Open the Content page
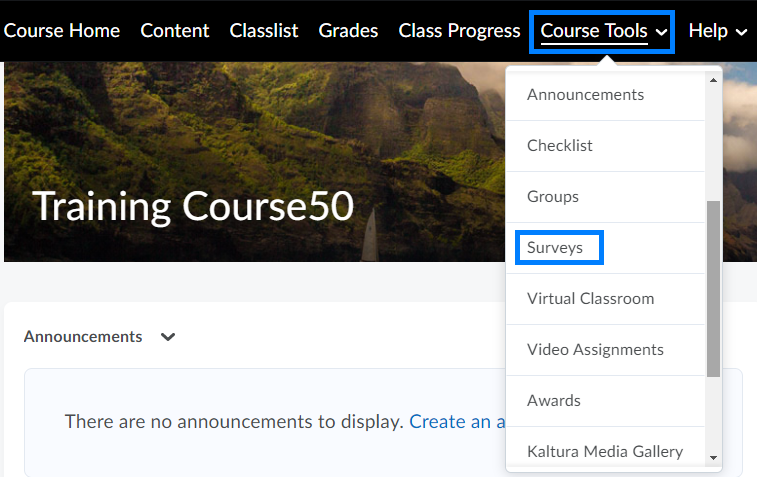Viewport: 757px width, 477px height. 174,31
